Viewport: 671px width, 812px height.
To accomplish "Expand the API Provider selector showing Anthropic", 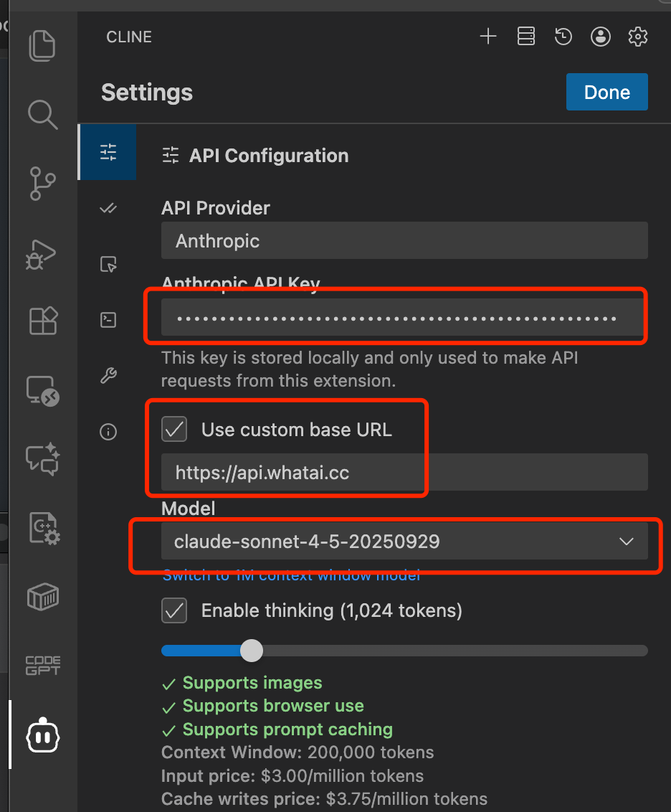I will (404, 240).
